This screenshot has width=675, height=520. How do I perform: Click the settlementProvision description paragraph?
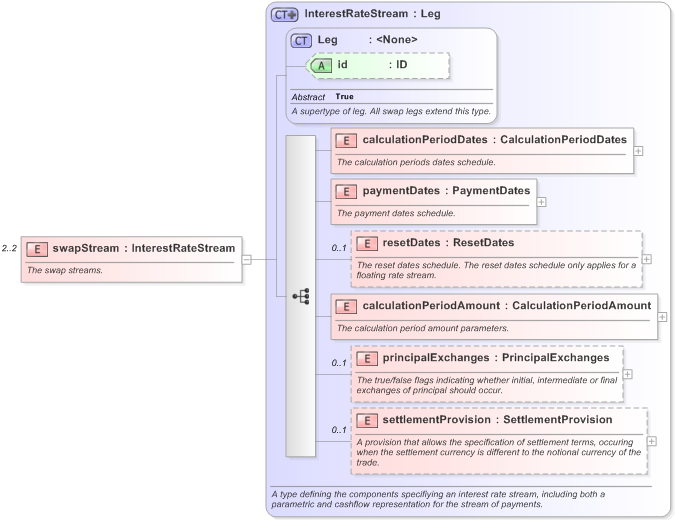[499, 452]
